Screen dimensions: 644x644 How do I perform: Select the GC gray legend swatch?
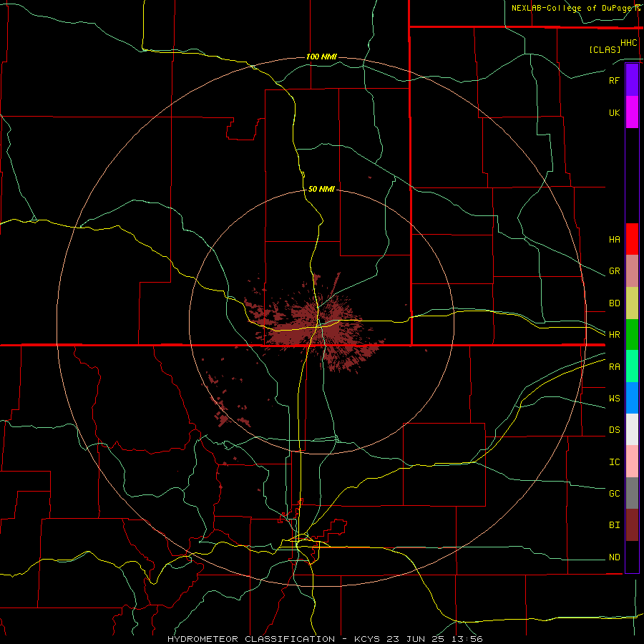pos(632,493)
